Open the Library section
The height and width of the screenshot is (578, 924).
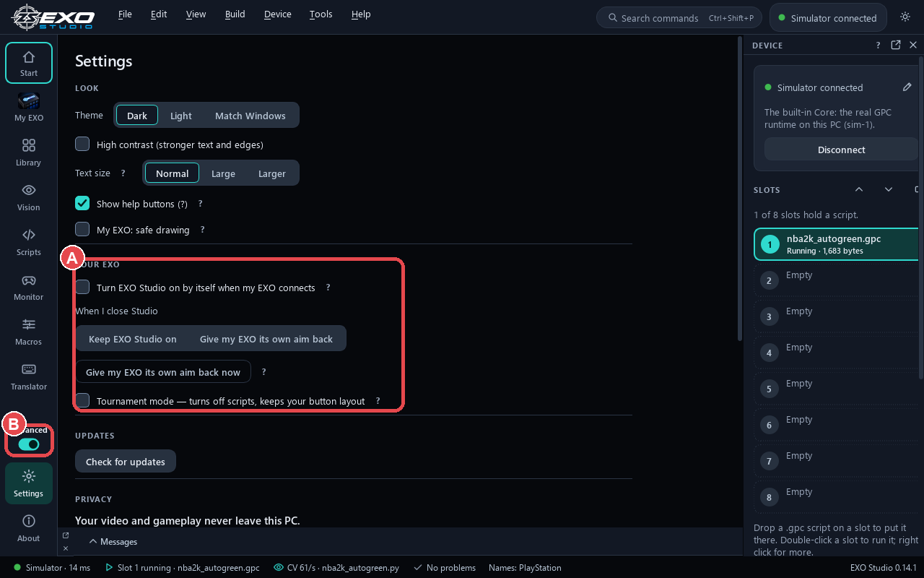tap(29, 152)
